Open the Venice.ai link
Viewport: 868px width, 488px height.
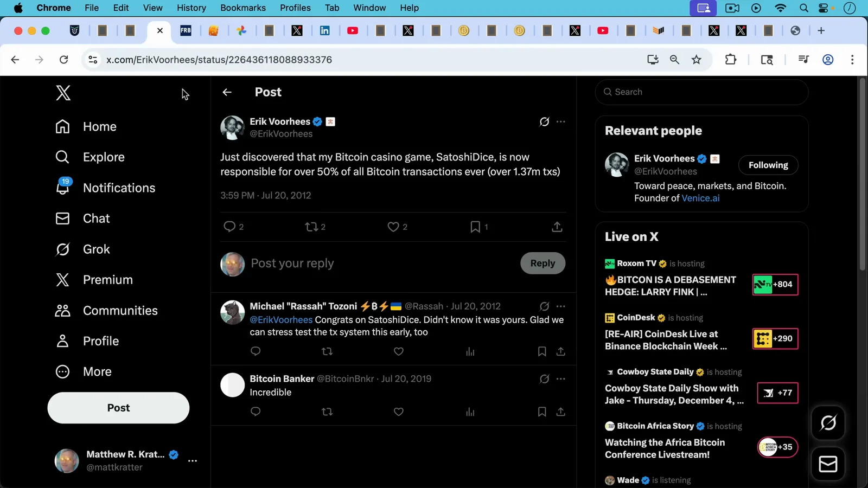coord(700,198)
